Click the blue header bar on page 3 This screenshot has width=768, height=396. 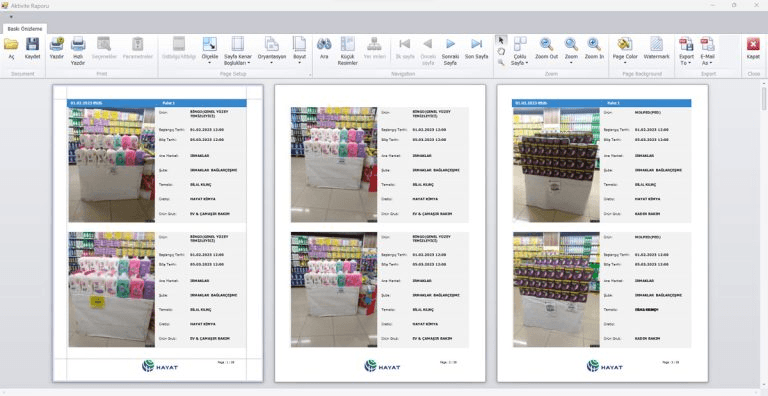tap(601, 103)
